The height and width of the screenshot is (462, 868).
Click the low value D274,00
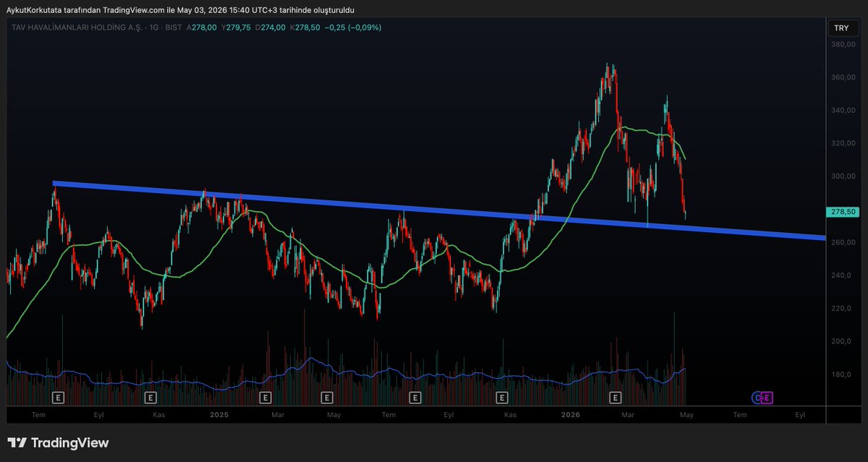pyautogui.click(x=270, y=27)
